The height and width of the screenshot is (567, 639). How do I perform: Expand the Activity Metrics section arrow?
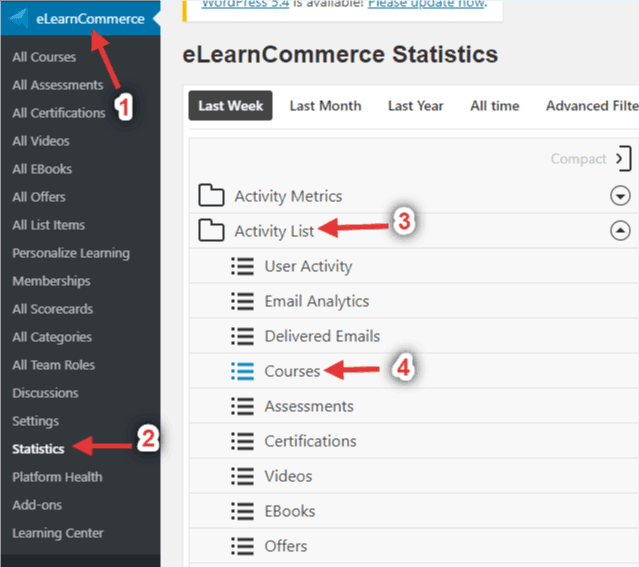[620, 196]
